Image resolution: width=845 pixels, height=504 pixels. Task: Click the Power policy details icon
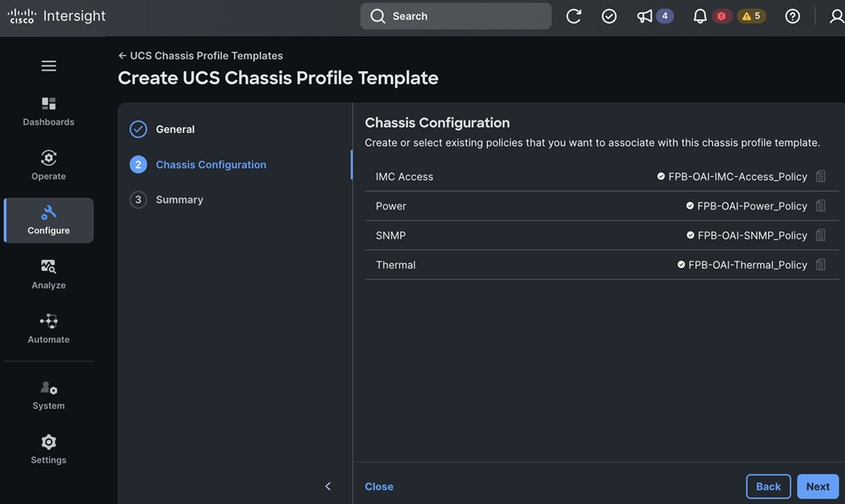tap(820, 205)
